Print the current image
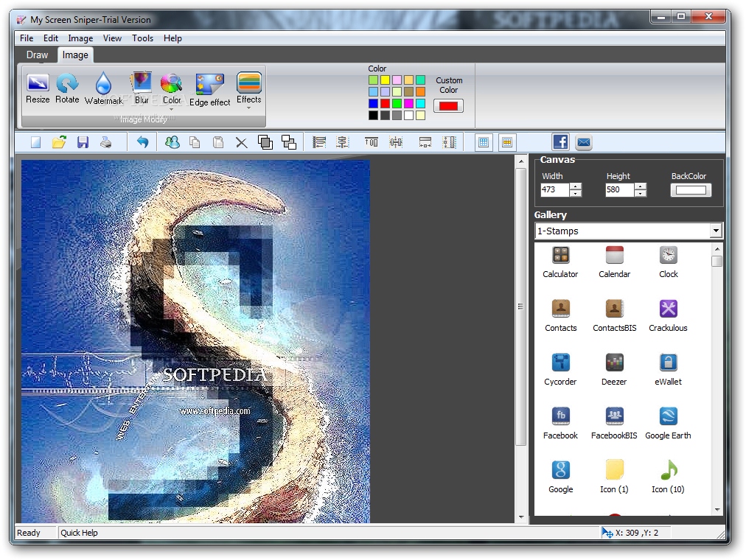Screen dimensions: 746x560 click(105, 142)
